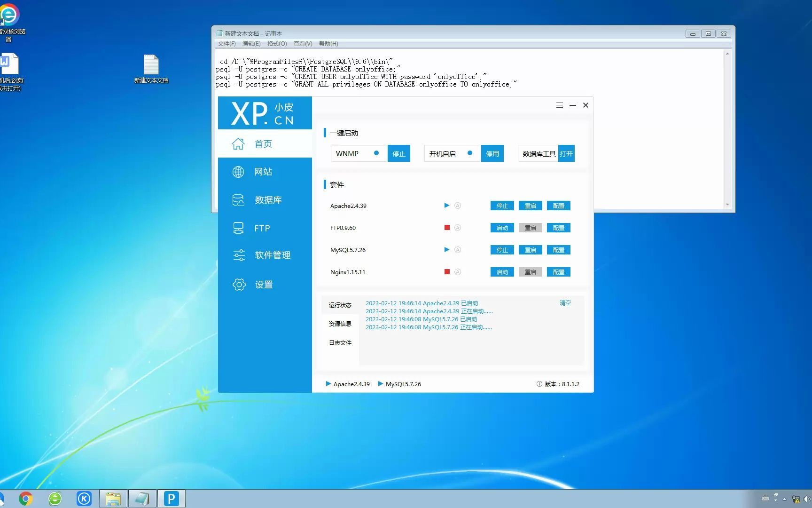
Task: Show hidden tray icons arrow
Action: tap(784, 499)
